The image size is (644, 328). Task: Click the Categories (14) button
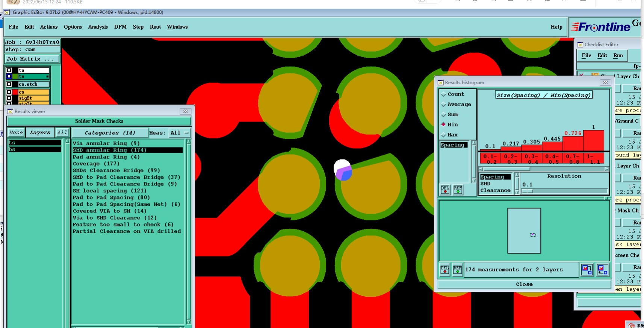pyautogui.click(x=110, y=133)
